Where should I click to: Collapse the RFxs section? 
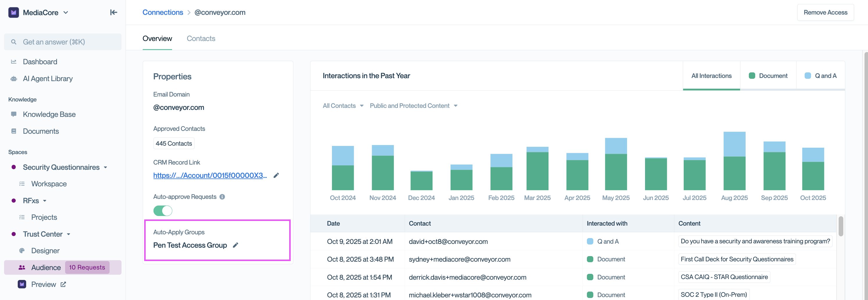(x=44, y=201)
